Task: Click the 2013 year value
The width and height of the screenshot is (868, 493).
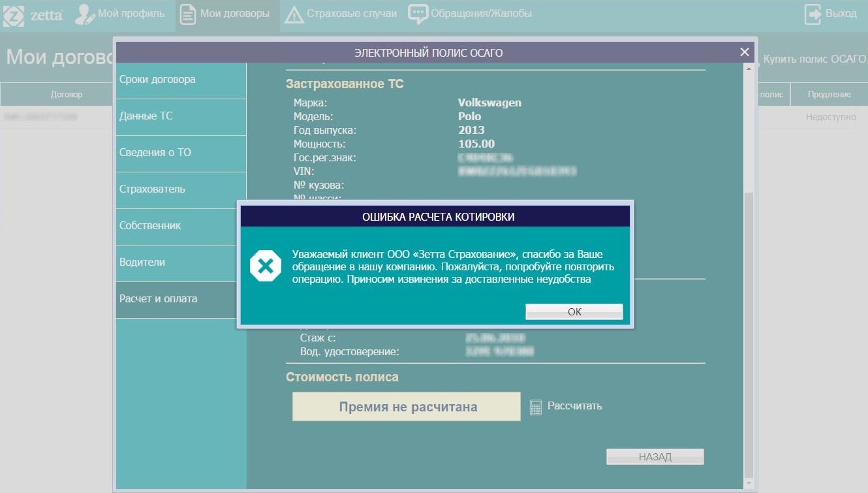Action: tap(471, 130)
